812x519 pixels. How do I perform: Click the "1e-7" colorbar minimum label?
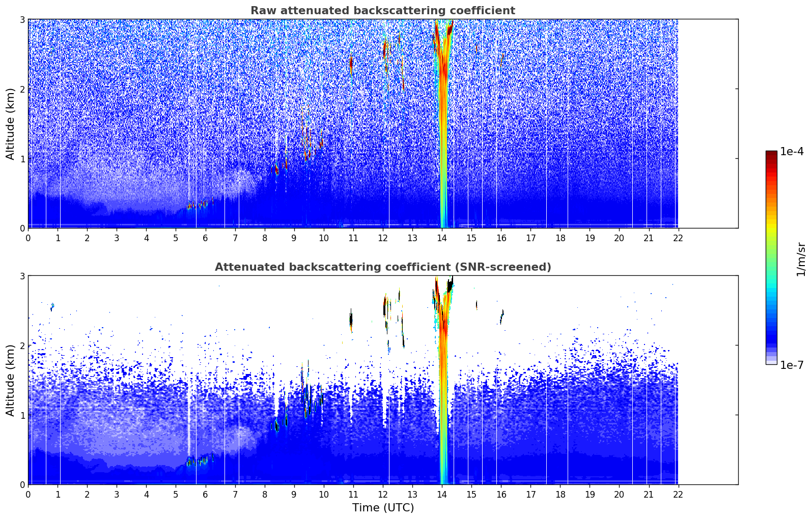pos(792,365)
